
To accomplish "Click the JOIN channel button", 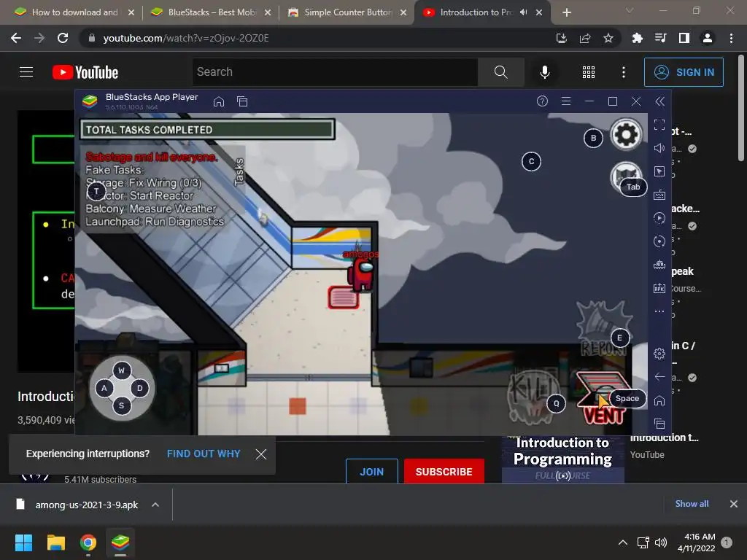I will click(371, 472).
